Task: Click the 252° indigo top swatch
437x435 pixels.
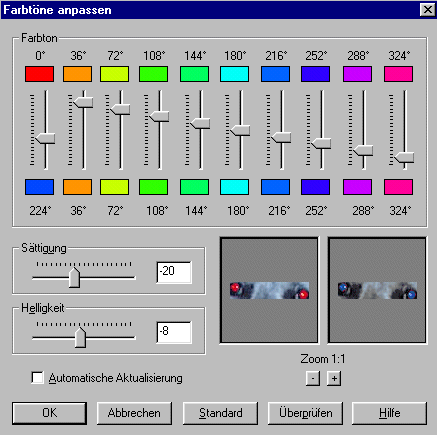Action: point(315,74)
